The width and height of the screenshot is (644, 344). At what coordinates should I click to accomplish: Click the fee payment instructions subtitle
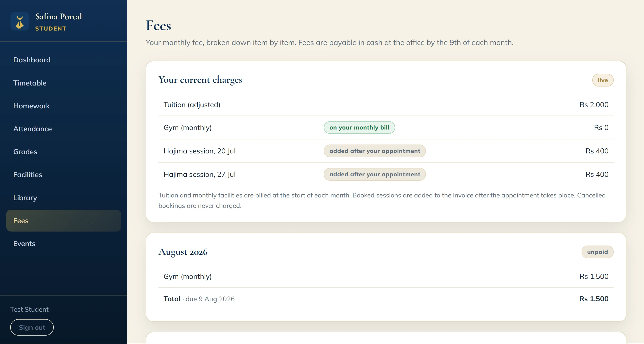[330, 42]
